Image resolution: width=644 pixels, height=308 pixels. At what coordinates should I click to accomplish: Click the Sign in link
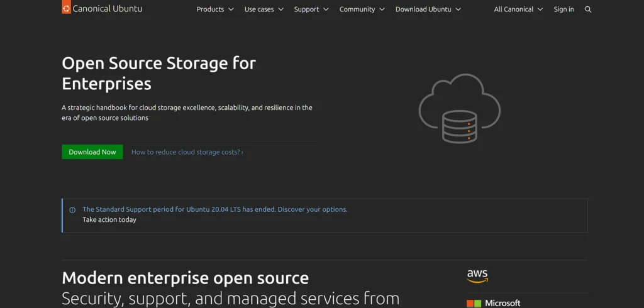563,9
